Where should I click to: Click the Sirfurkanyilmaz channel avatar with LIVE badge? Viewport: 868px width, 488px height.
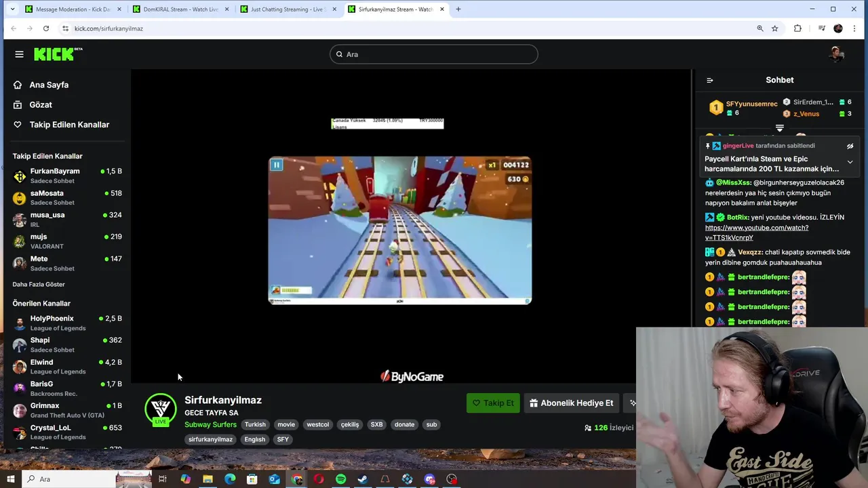coord(161,409)
